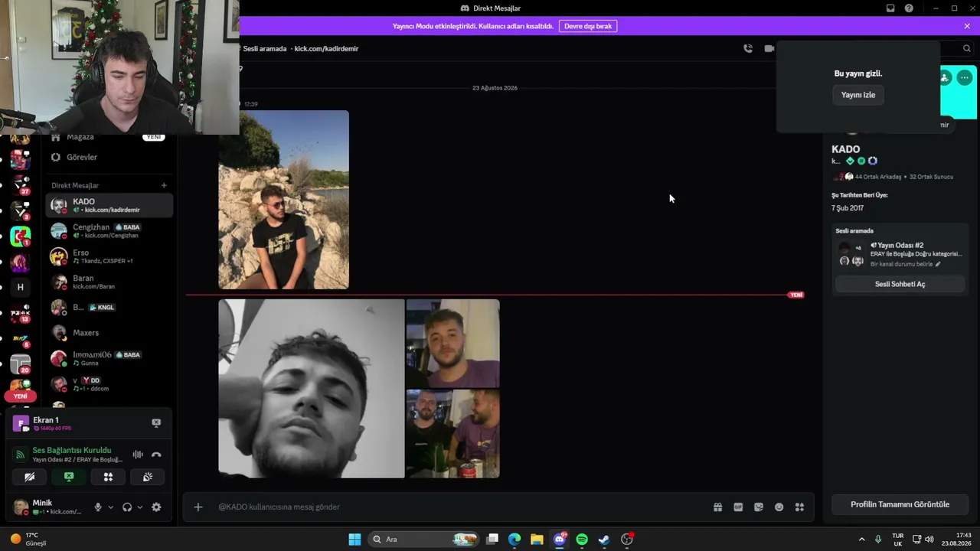Open the gift icon in message bar
The width and height of the screenshot is (980, 551).
[x=717, y=507]
